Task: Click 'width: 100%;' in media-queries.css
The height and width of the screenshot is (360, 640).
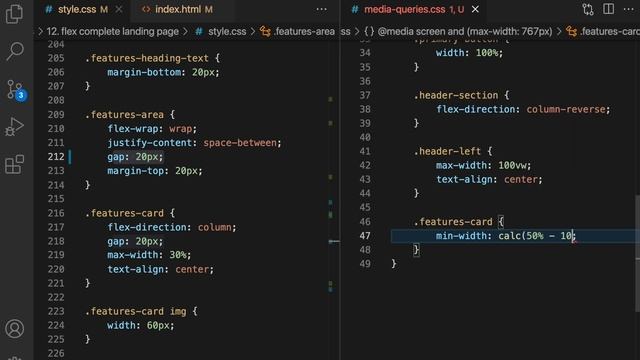Action: pos(469,53)
